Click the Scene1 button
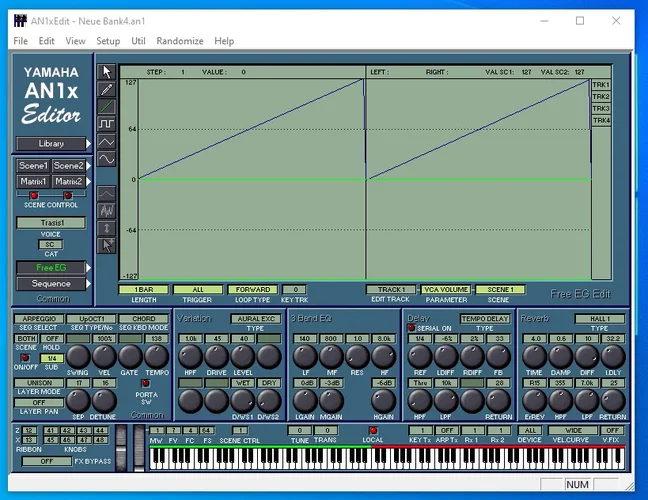Image resolution: width=648 pixels, height=500 pixels. tap(33, 166)
